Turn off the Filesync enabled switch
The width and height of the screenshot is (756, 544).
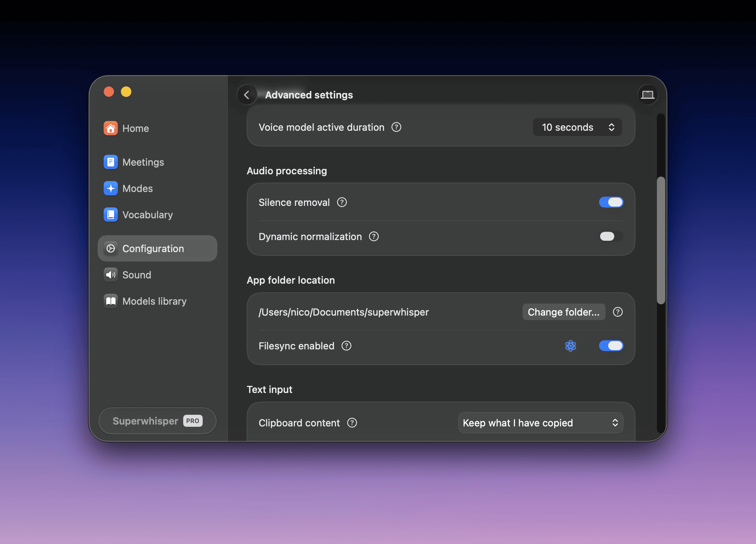611,346
